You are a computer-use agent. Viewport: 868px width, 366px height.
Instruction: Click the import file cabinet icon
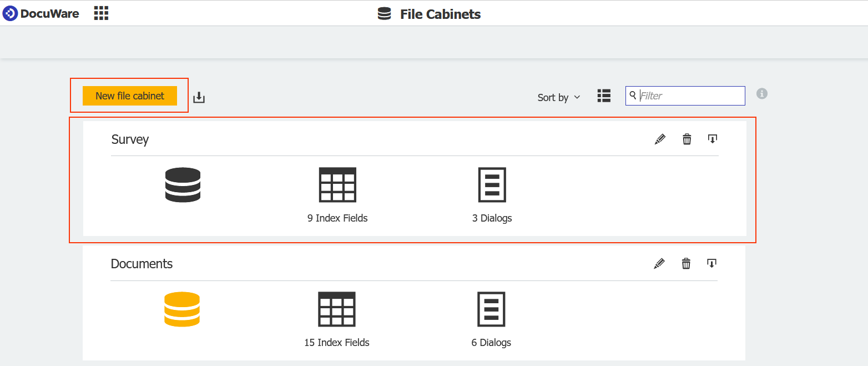(x=199, y=97)
